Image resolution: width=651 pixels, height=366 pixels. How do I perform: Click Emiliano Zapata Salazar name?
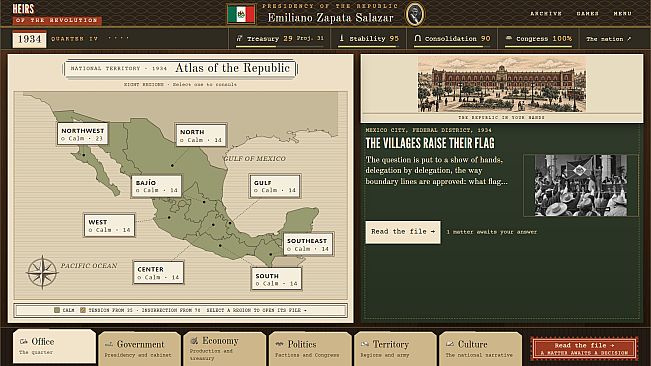[x=330, y=18]
